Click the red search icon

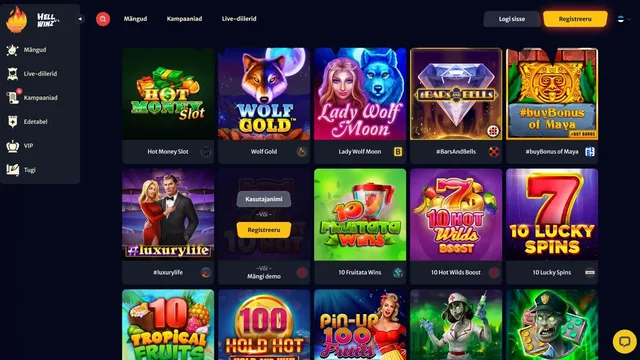pyautogui.click(x=103, y=19)
